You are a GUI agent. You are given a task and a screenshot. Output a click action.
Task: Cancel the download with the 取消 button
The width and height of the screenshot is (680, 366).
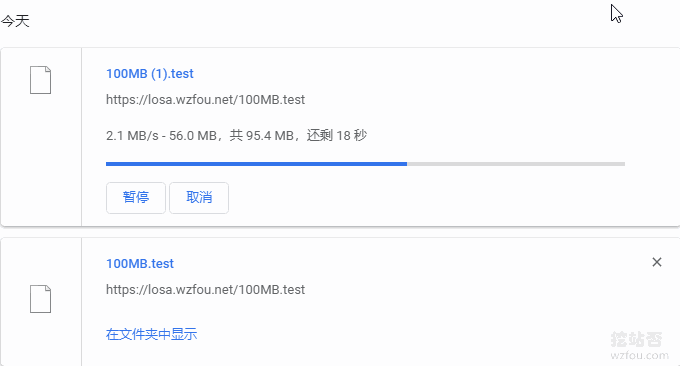199,198
